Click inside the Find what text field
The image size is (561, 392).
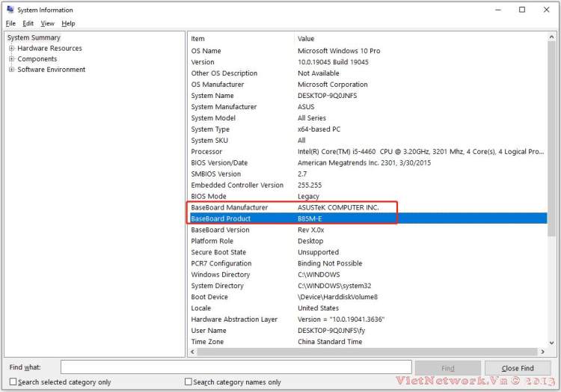[236, 367]
